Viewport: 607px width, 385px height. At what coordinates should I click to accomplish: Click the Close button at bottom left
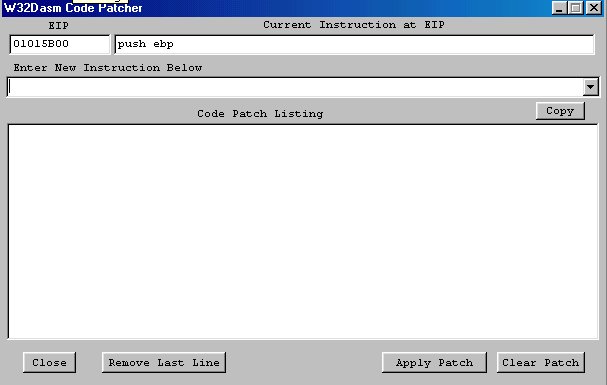49,363
